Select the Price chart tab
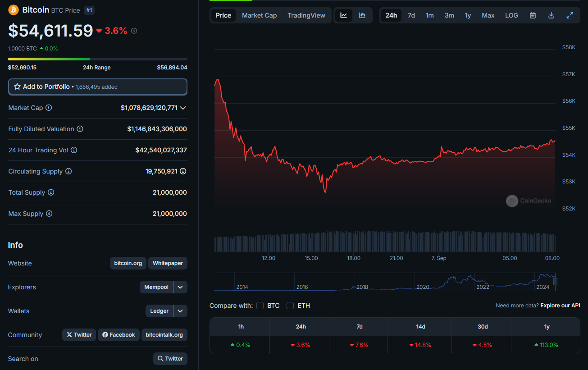588x370 pixels. click(x=223, y=15)
